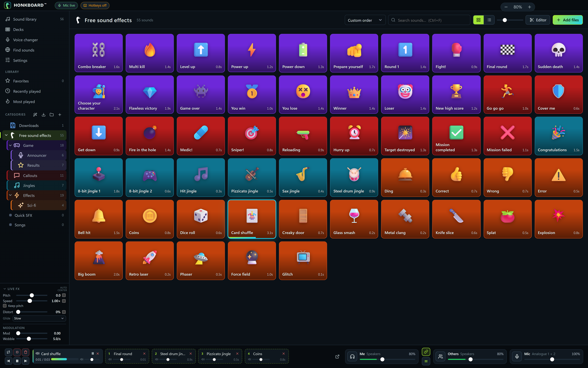Click the import download icon beside Categories
Viewport: 588px width, 368px height.
coord(43,115)
